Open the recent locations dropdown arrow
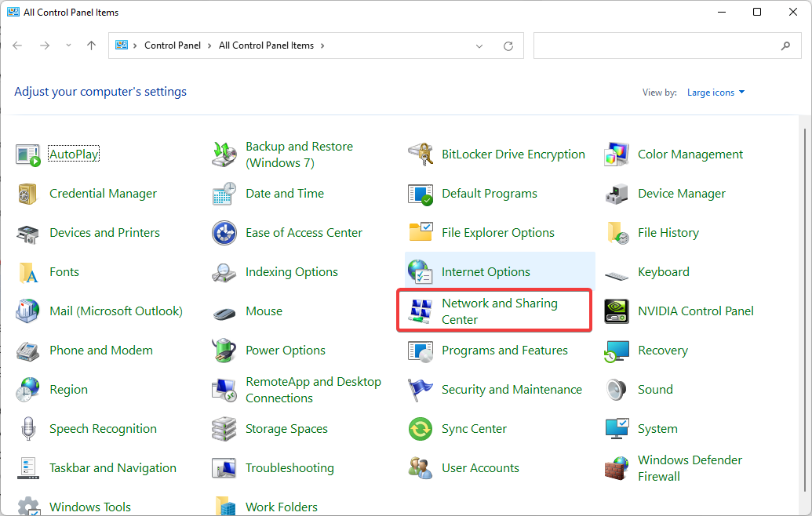This screenshot has height=516, width=812. pos(68,45)
